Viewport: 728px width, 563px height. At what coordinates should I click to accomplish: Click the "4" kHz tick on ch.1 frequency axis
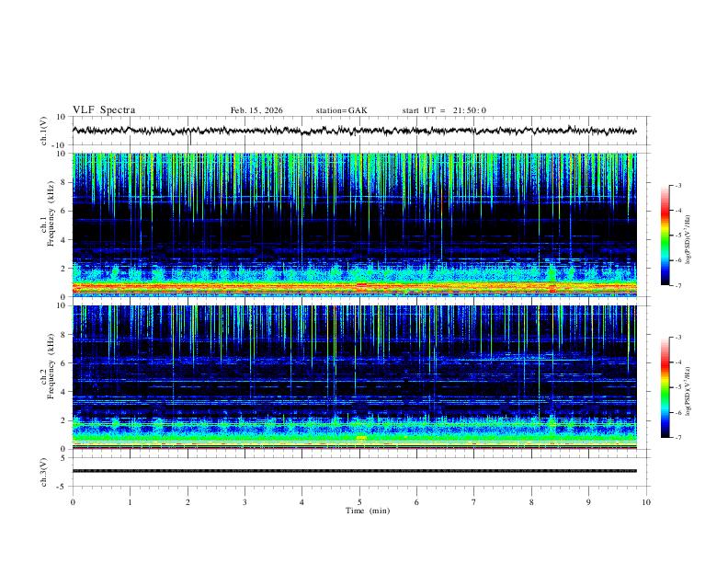coord(64,240)
